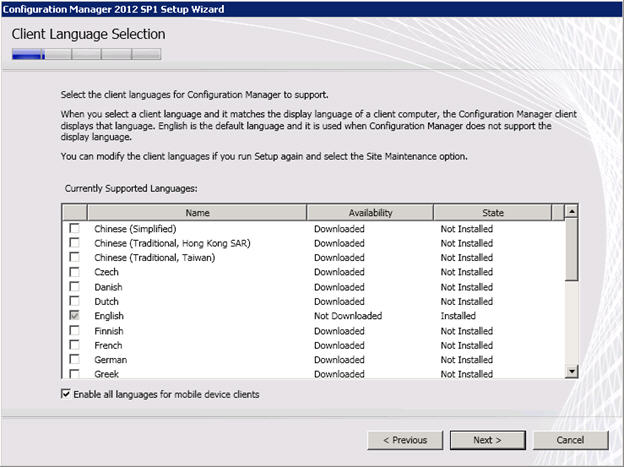Screen dimensions: 626x468
Task: Toggle the French language checkbox
Action: point(74,346)
